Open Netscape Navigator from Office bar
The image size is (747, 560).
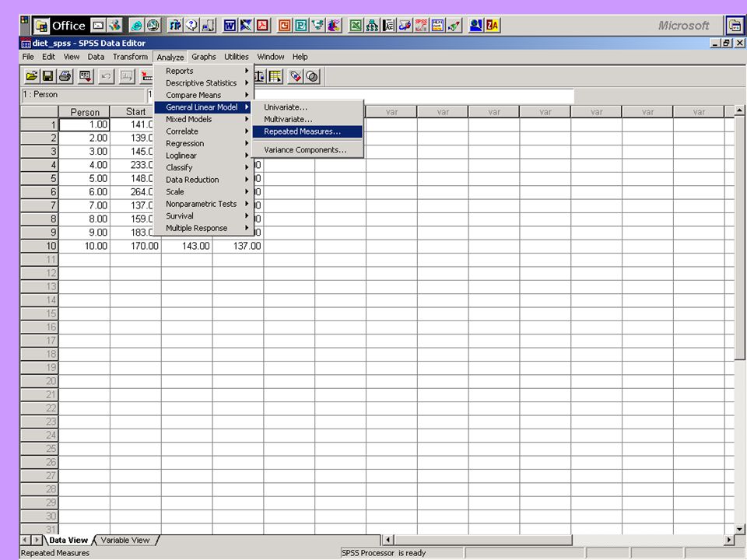tap(153, 25)
